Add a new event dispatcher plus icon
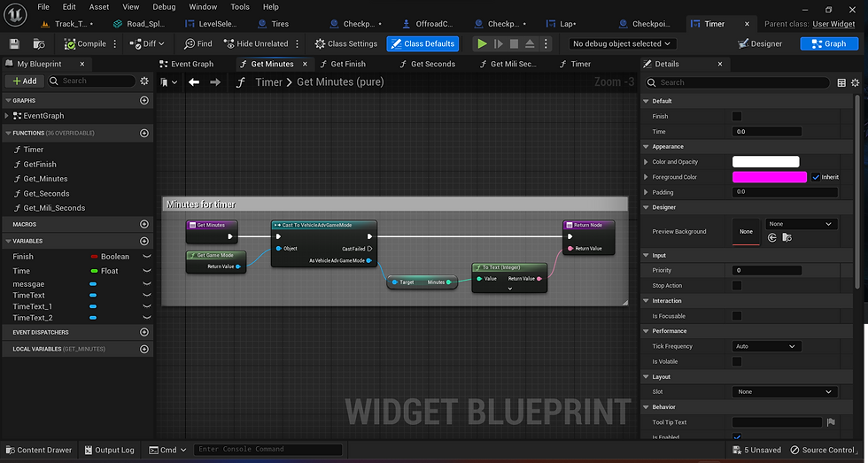Viewport: 868px width, 463px height. pyautogui.click(x=144, y=332)
